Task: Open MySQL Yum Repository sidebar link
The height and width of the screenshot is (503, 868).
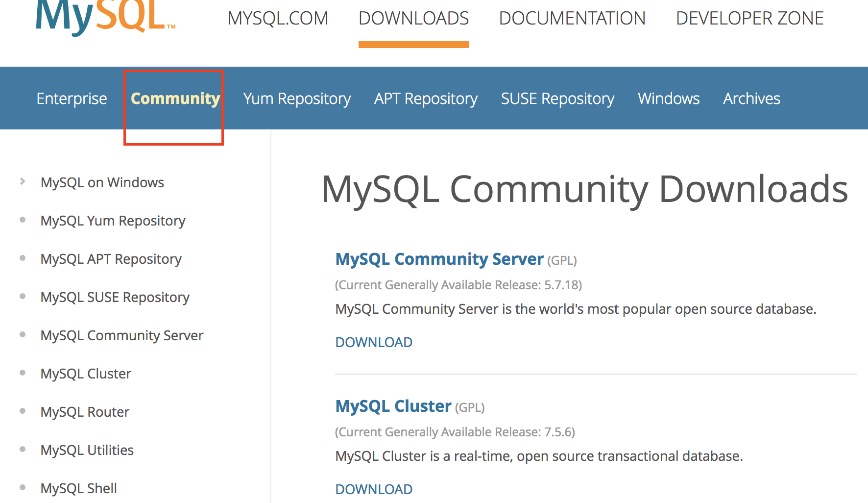Action: (x=113, y=221)
